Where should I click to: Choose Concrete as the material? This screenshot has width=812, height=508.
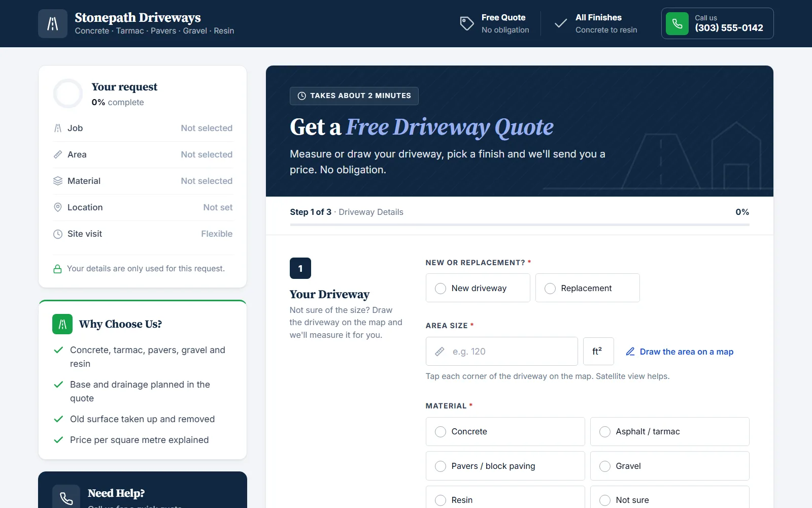[x=505, y=432]
